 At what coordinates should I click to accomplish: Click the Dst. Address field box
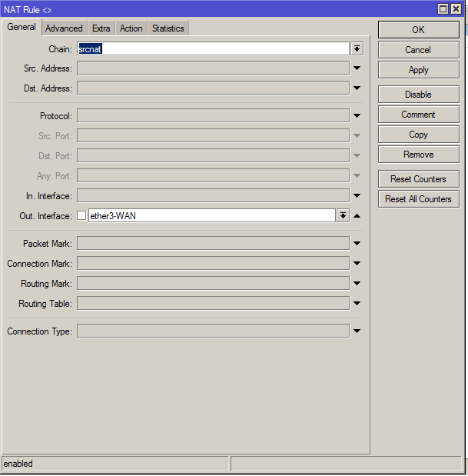tap(213, 88)
